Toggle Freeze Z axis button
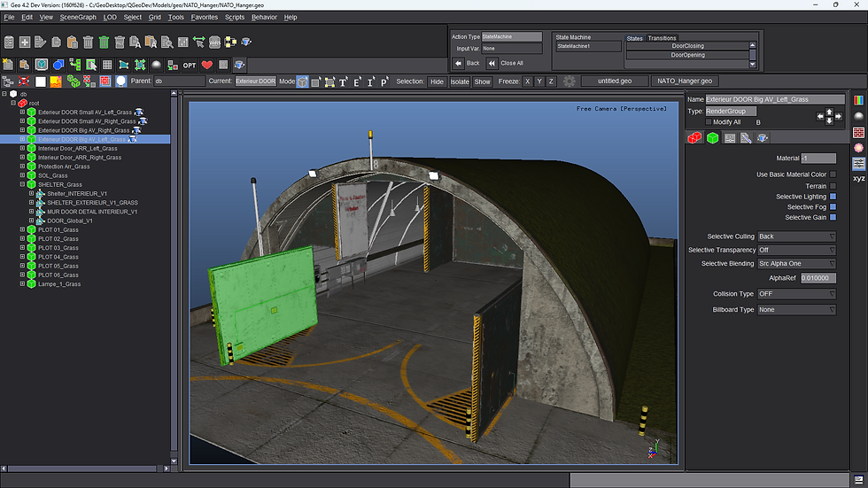868x488 pixels. 551,81
